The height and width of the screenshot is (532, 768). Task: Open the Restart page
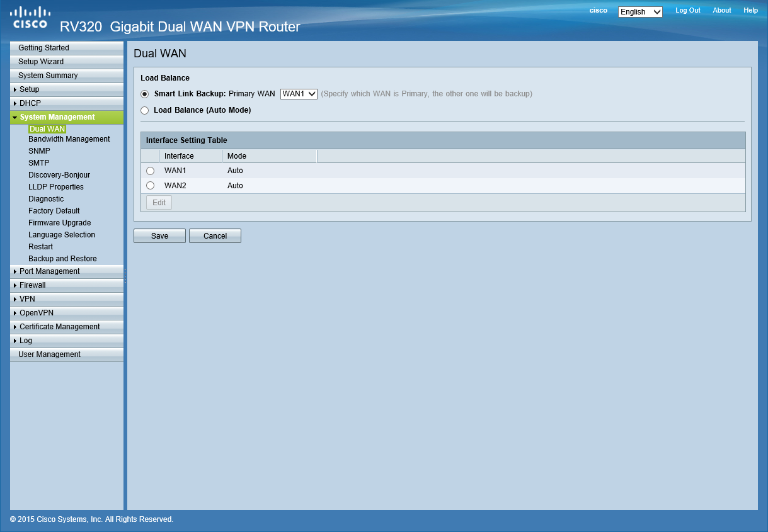point(41,247)
